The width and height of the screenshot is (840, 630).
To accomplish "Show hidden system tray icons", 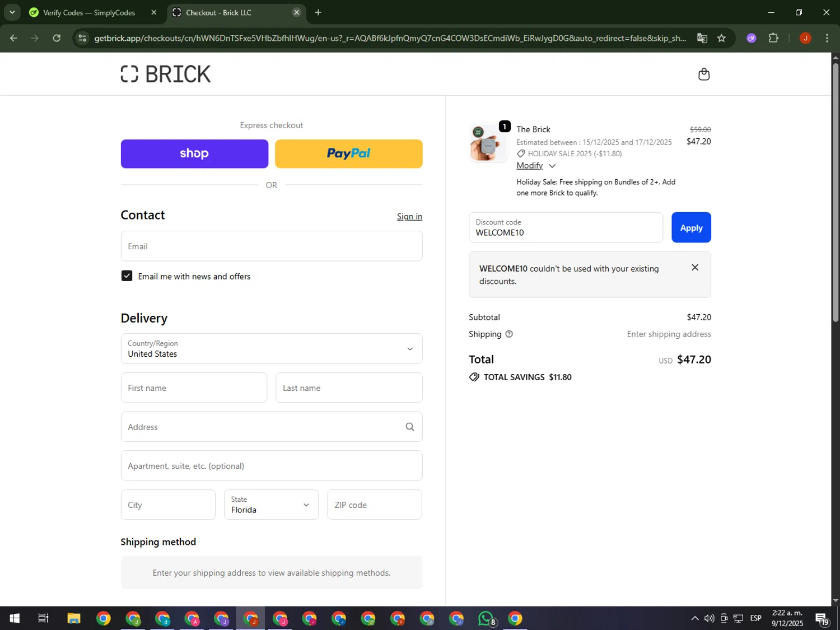I will point(694,618).
